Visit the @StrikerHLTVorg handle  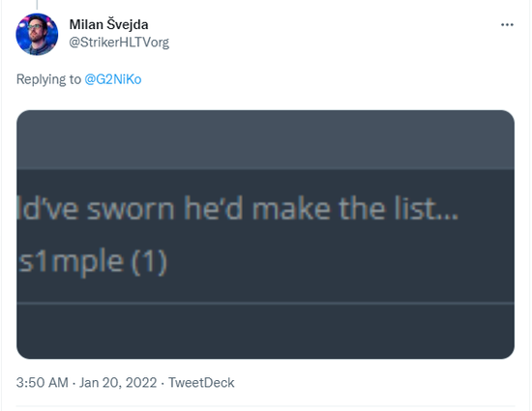coord(119,43)
